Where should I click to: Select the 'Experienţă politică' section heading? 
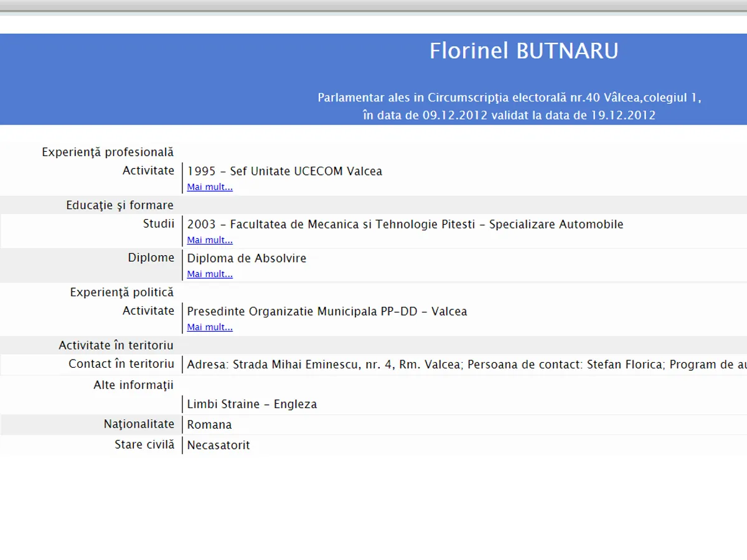pyautogui.click(x=121, y=292)
